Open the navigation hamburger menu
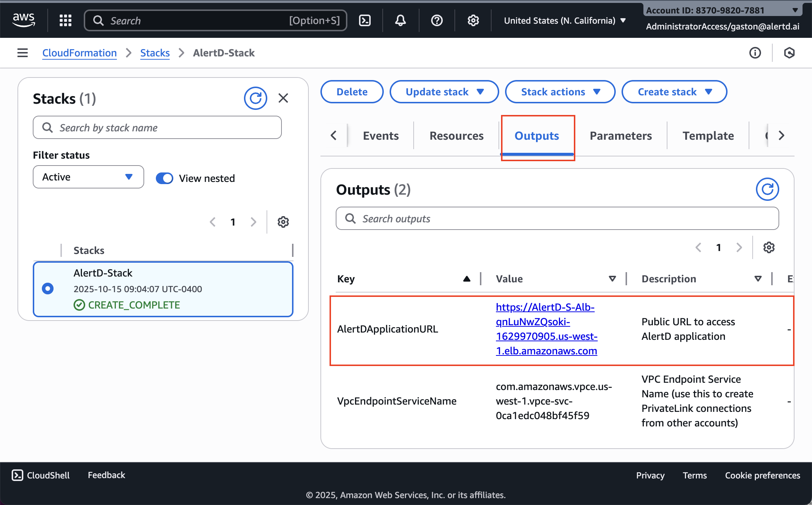812x505 pixels. (x=22, y=53)
